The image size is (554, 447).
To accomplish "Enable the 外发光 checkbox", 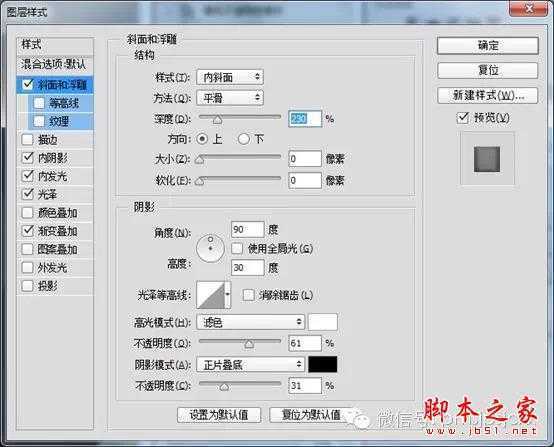I will click(28, 267).
